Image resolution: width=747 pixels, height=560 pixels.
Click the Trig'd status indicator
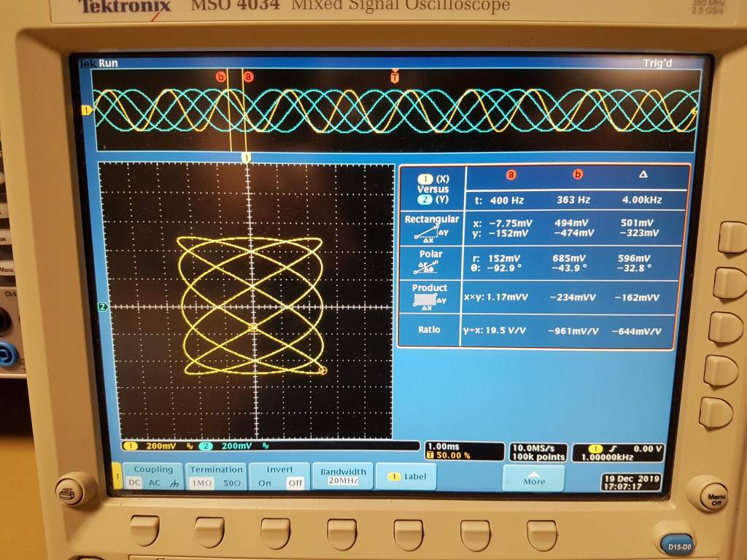coord(657,63)
